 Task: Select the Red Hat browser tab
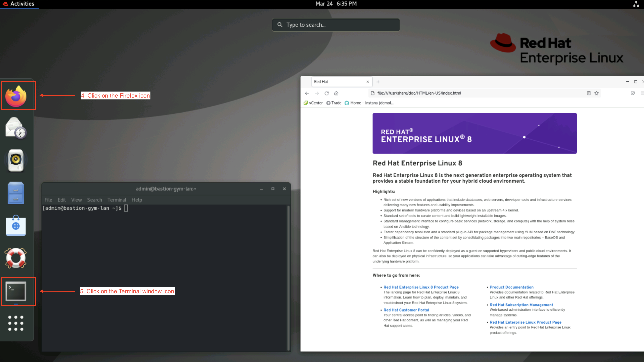[x=342, y=82]
